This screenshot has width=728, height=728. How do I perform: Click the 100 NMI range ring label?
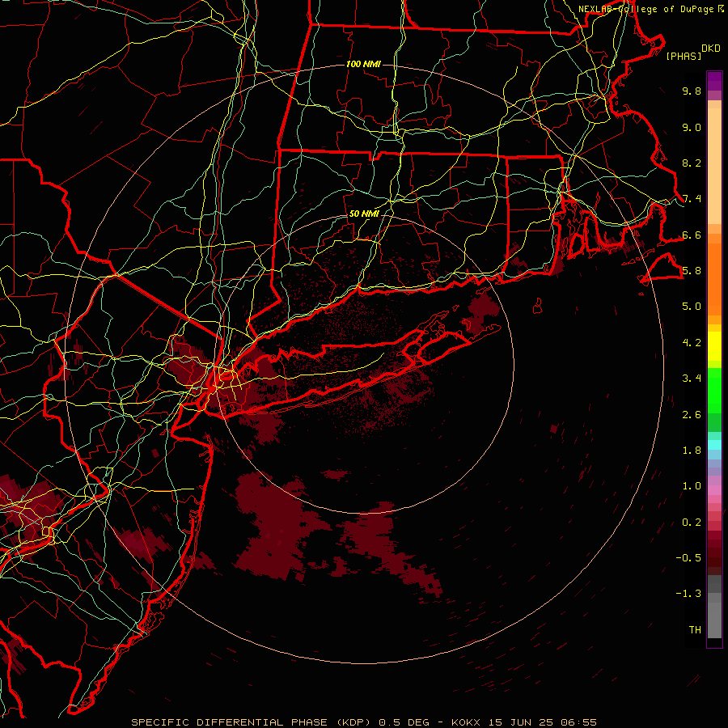pyautogui.click(x=363, y=64)
